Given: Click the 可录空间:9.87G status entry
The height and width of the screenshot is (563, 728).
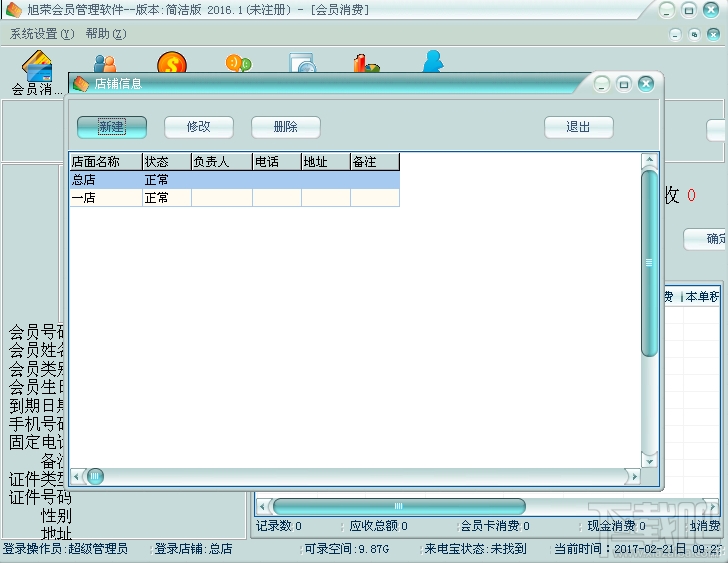Looking at the screenshot, I should [347, 549].
